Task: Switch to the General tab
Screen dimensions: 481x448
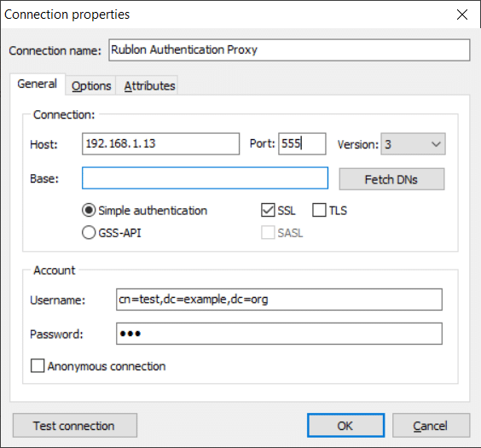Action: click(x=38, y=84)
